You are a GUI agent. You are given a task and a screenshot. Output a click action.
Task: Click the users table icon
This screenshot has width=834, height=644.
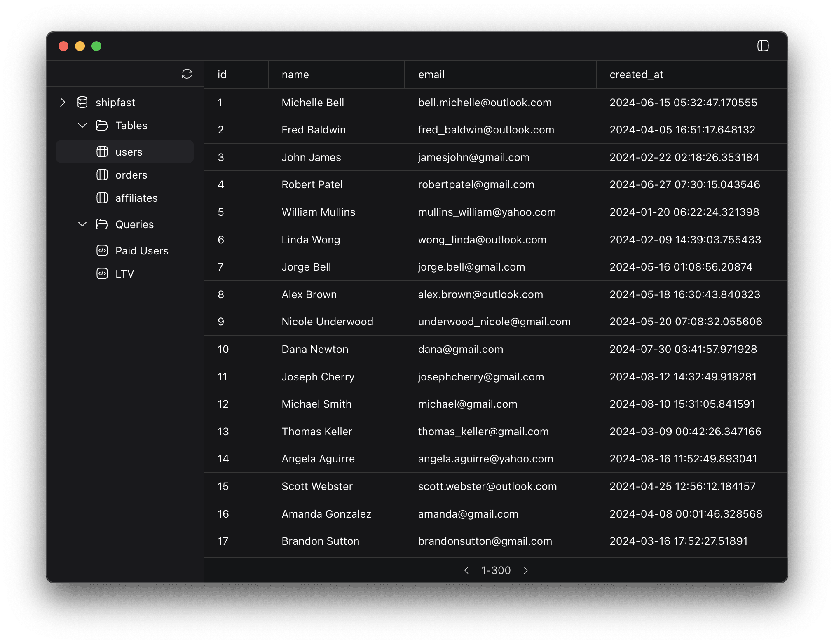(102, 152)
